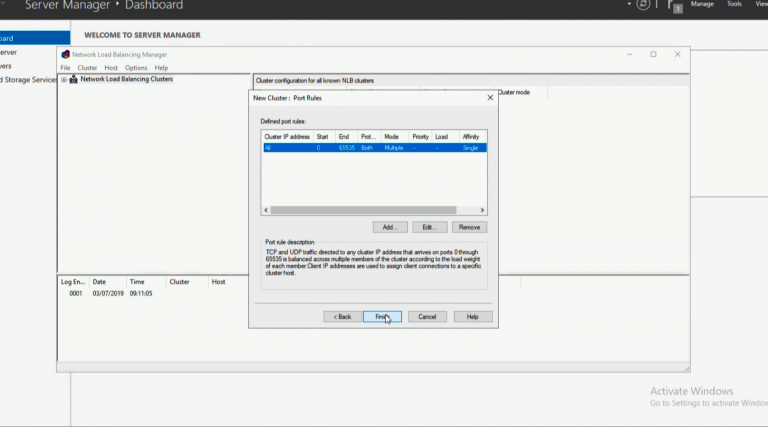Close the Network Load Balancing Manager window
The width and height of the screenshot is (768, 427).
(677, 54)
